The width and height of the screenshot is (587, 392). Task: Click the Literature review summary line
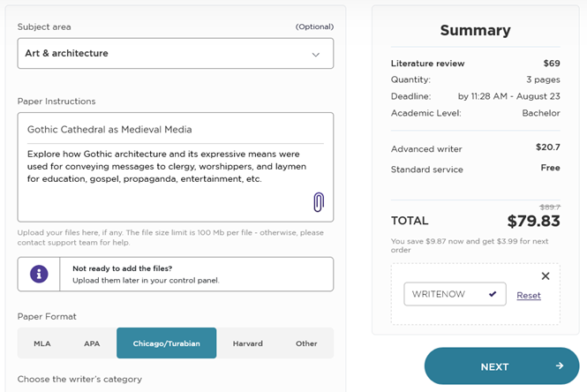[476, 64]
